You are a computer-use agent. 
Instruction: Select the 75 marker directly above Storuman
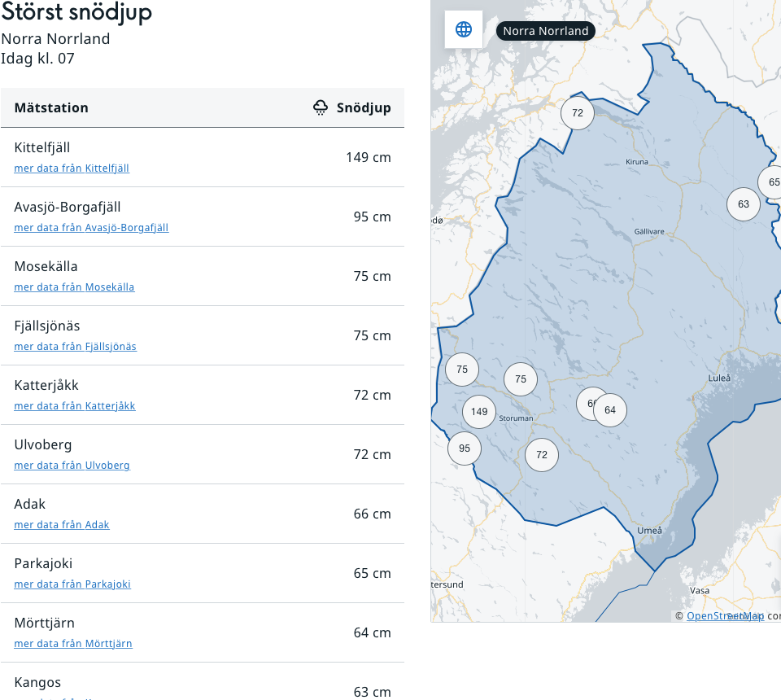(x=521, y=379)
